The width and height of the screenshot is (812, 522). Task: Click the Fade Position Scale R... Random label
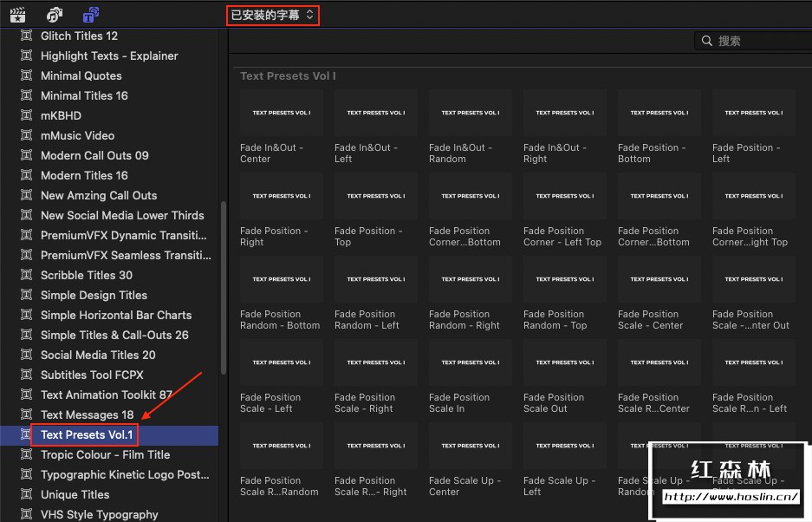point(279,486)
